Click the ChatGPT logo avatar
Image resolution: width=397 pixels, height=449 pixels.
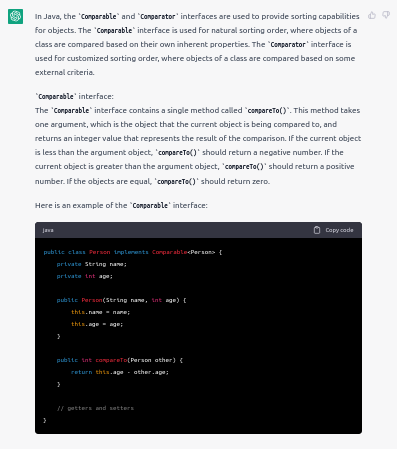click(15, 16)
